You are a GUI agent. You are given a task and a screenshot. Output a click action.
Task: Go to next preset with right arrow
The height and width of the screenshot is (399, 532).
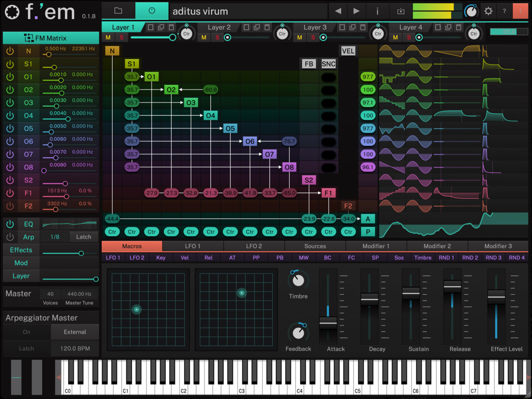click(356, 11)
